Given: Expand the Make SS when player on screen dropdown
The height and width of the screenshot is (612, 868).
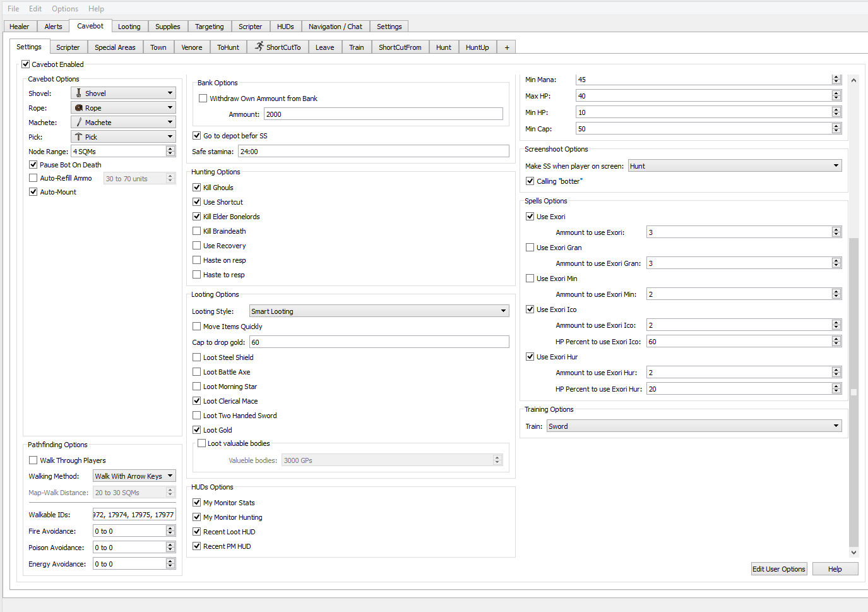Looking at the screenshot, I should coord(735,166).
